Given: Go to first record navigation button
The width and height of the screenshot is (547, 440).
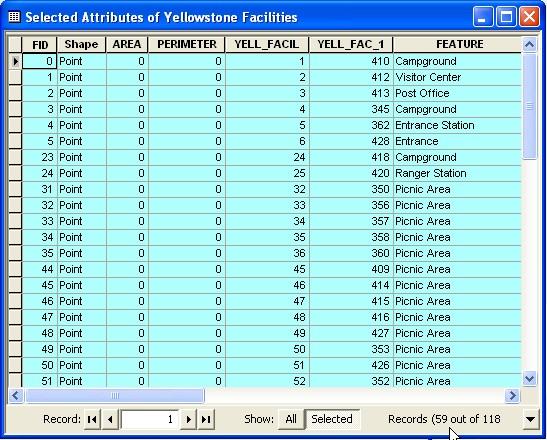Looking at the screenshot, I should pos(92,419).
